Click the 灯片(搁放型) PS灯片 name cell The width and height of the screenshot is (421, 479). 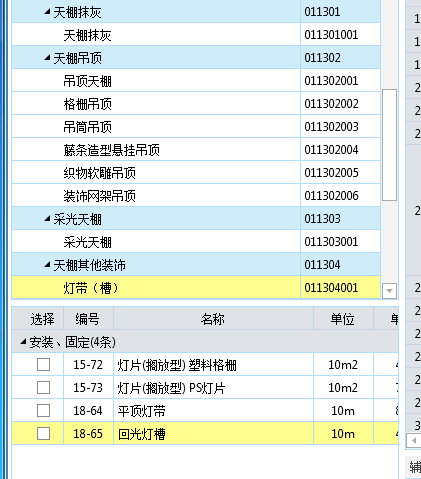point(213,388)
